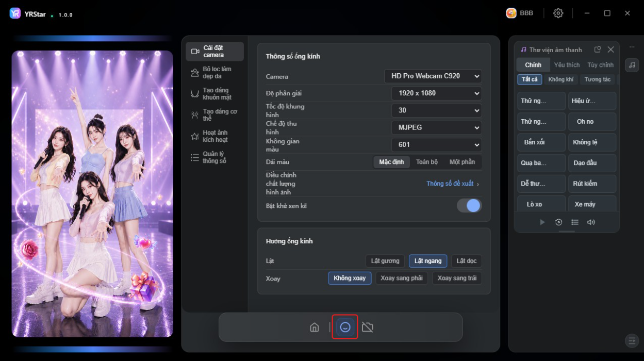Image resolution: width=644 pixels, height=361 pixels.
Task: Close the Thư viện âm thanh panel
Action: click(610, 50)
